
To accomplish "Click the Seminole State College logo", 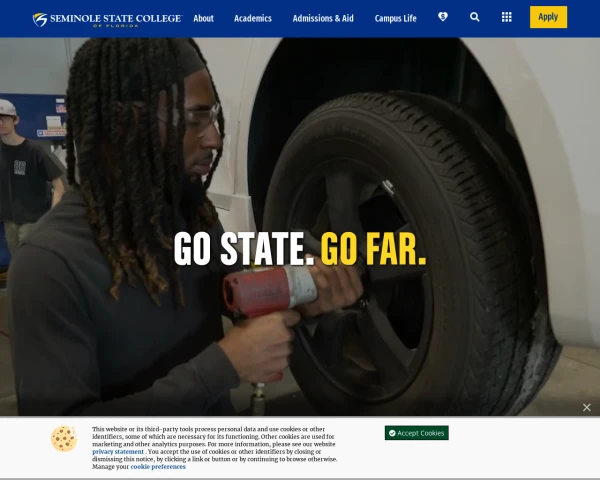I will (107, 19).
